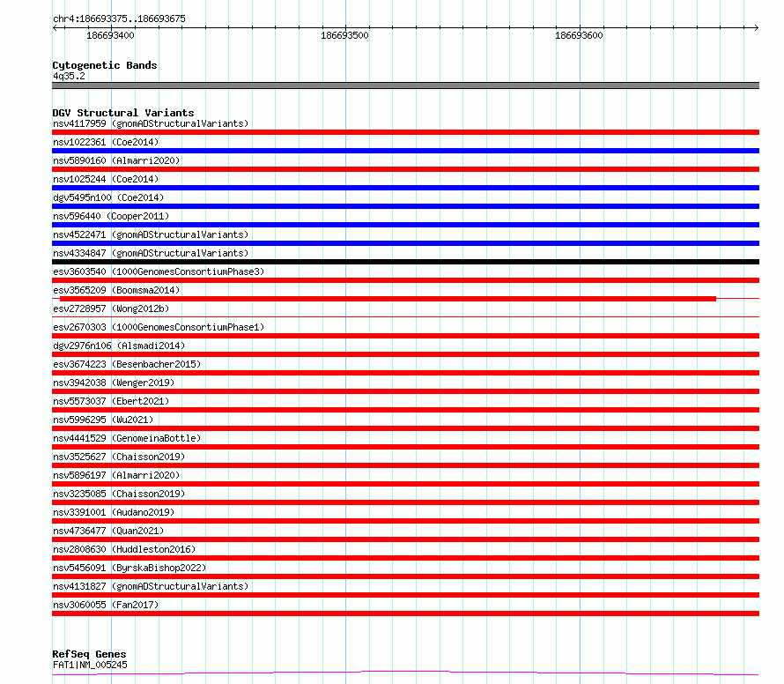
Task: Open the nsv4441529 GenomeinaBottle variant label
Action: [127, 438]
